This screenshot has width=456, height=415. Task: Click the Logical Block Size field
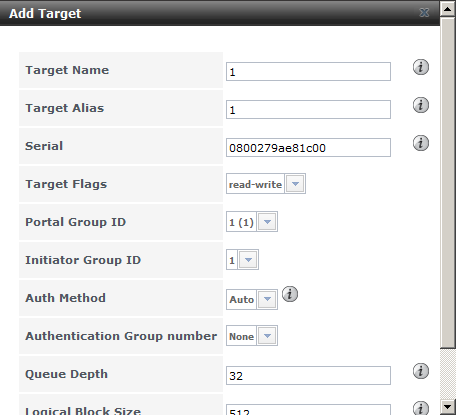(x=308, y=410)
